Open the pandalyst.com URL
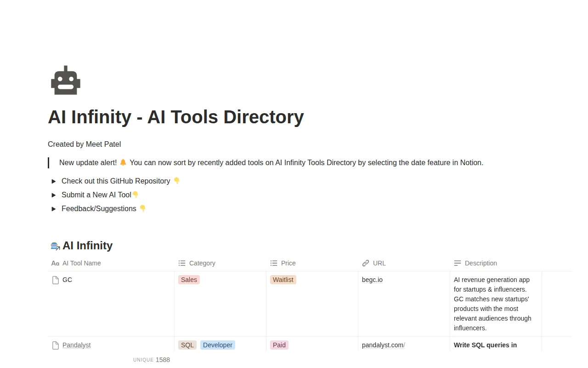The image size is (588, 368). coord(384,345)
